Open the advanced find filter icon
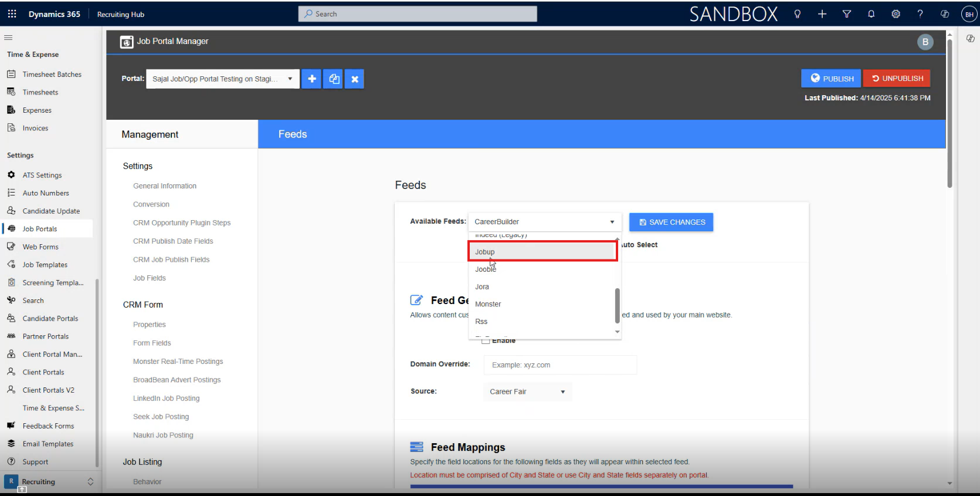980x496 pixels. click(847, 14)
